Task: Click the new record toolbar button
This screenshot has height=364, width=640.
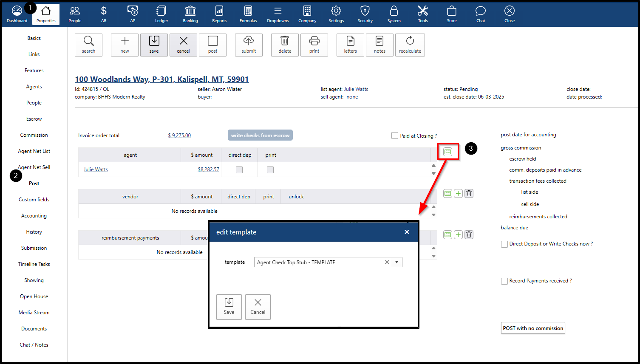Action: [x=125, y=45]
